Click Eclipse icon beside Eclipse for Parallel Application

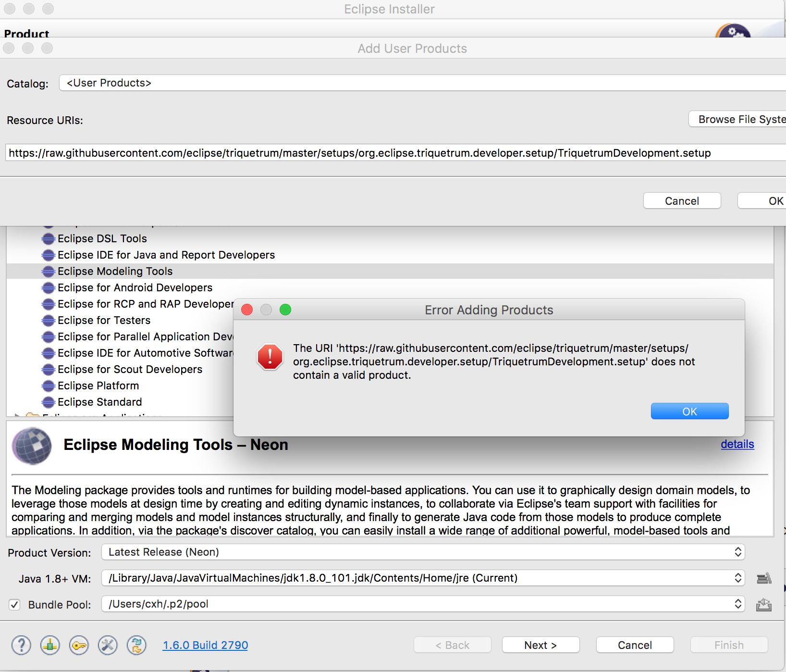[48, 337]
